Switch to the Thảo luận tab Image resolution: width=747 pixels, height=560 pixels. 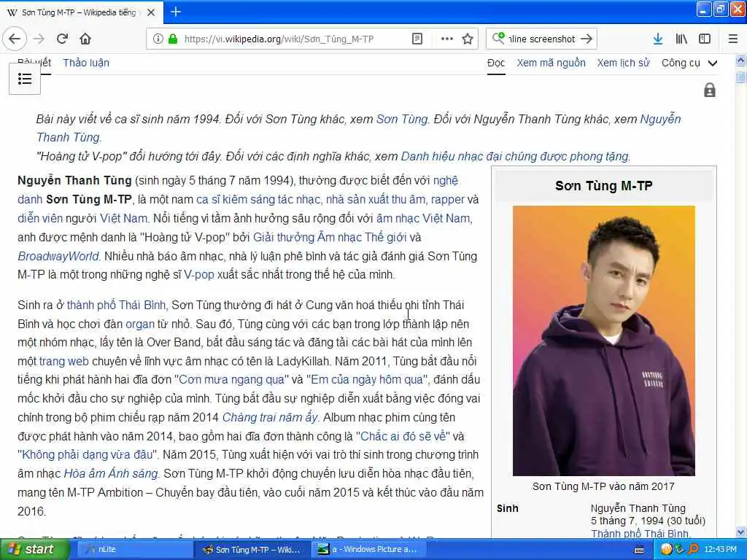[x=86, y=63]
